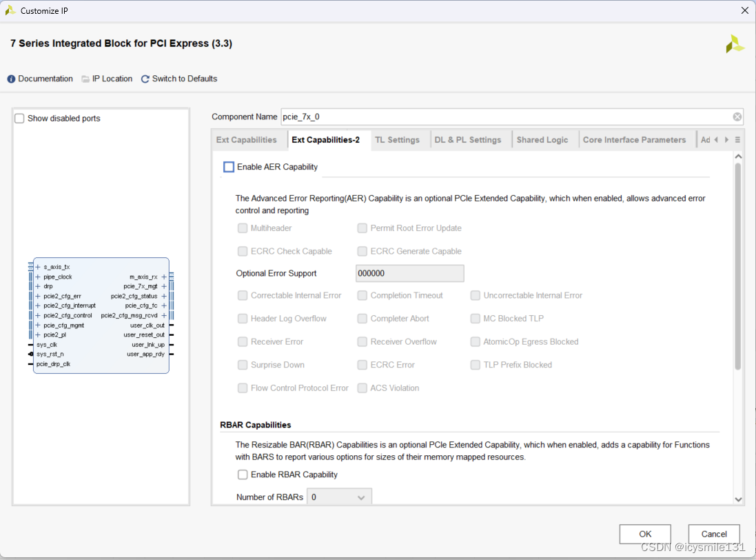Check Permit Root Error Update
756x560 pixels.
click(362, 228)
